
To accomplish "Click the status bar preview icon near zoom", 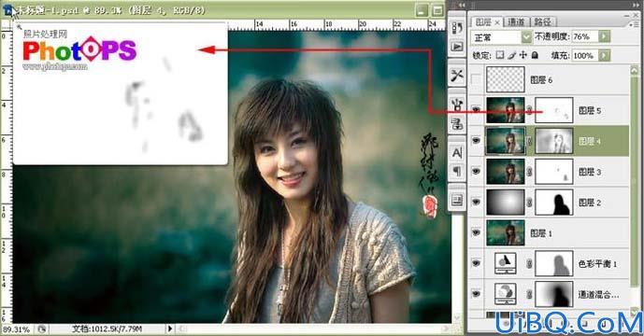I will [41, 329].
